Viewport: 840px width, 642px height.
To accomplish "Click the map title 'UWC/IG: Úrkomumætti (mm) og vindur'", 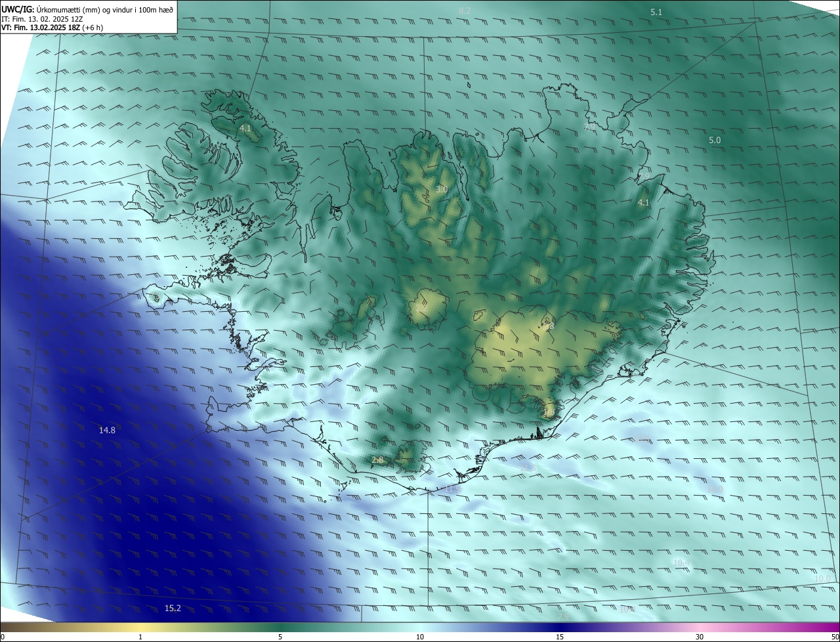I will [x=87, y=9].
